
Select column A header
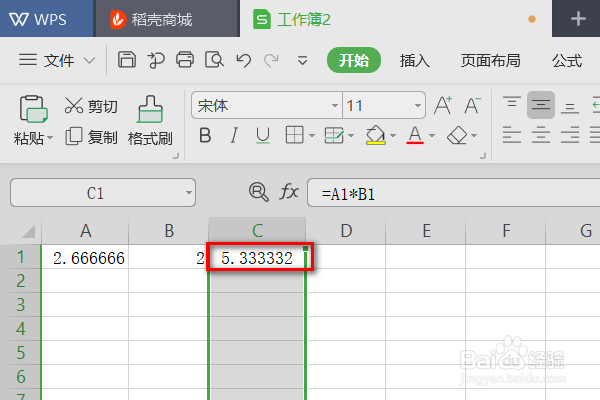tap(85, 231)
